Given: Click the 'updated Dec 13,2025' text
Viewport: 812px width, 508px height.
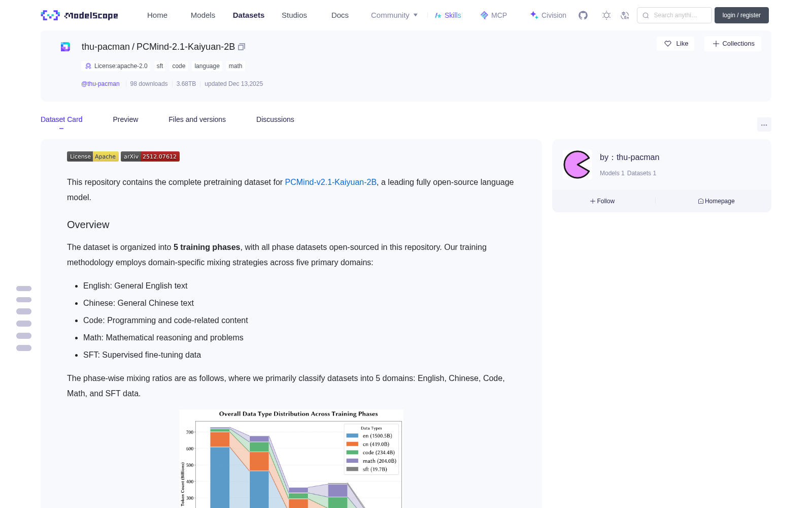Looking at the screenshot, I should [x=233, y=84].
